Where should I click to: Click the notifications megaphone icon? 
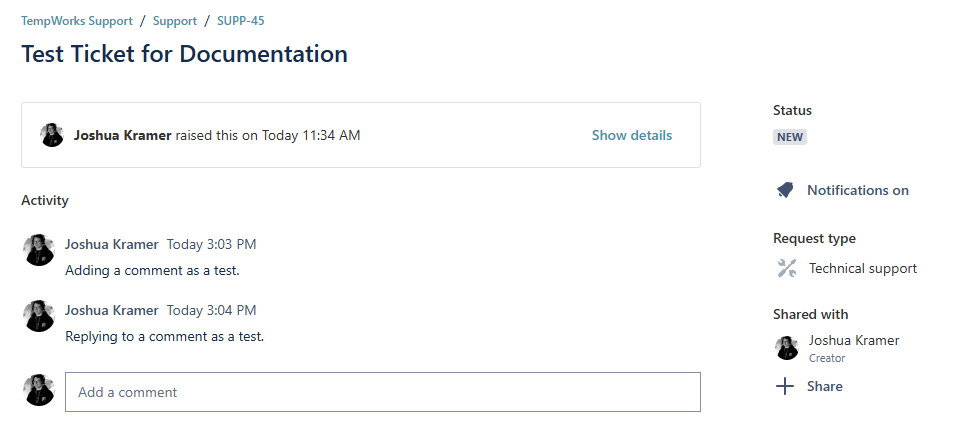pyautogui.click(x=785, y=190)
